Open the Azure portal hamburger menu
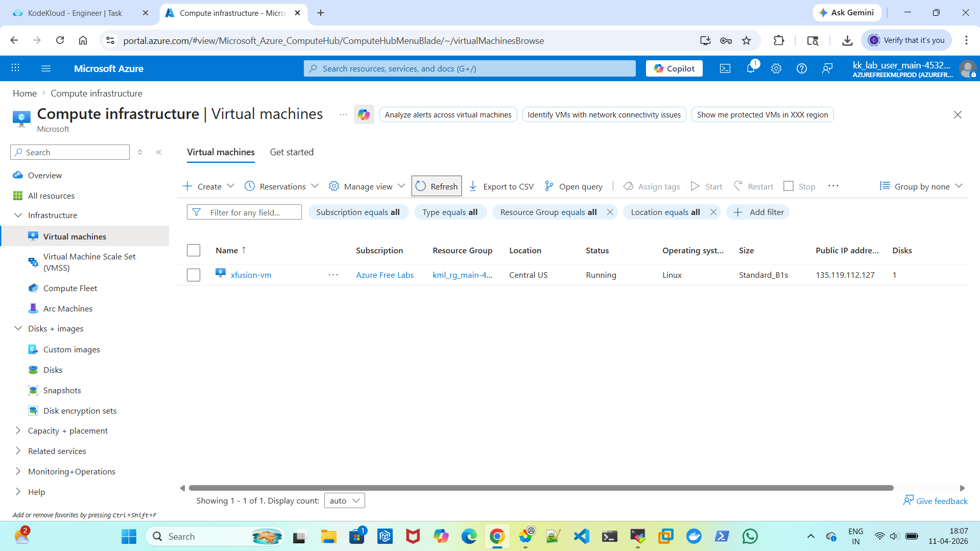This screenshot has width=980, height=551. point(46,68)
